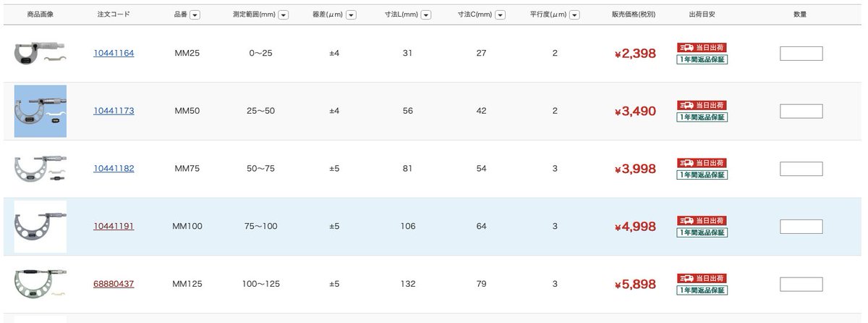Click the 数量 column header
The height and width of the screenshot is (323, 868).
click(800, 14)
